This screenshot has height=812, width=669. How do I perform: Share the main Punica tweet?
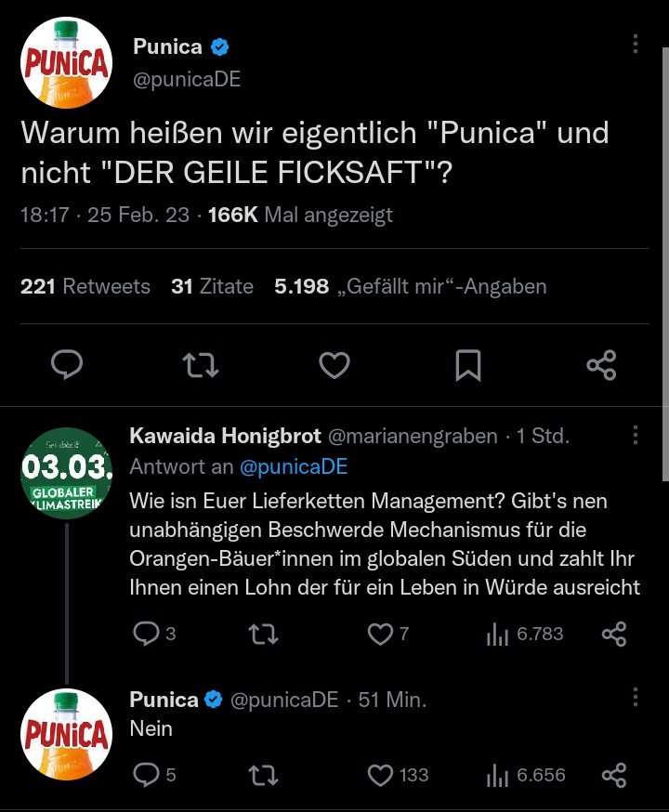coord(602,365)
